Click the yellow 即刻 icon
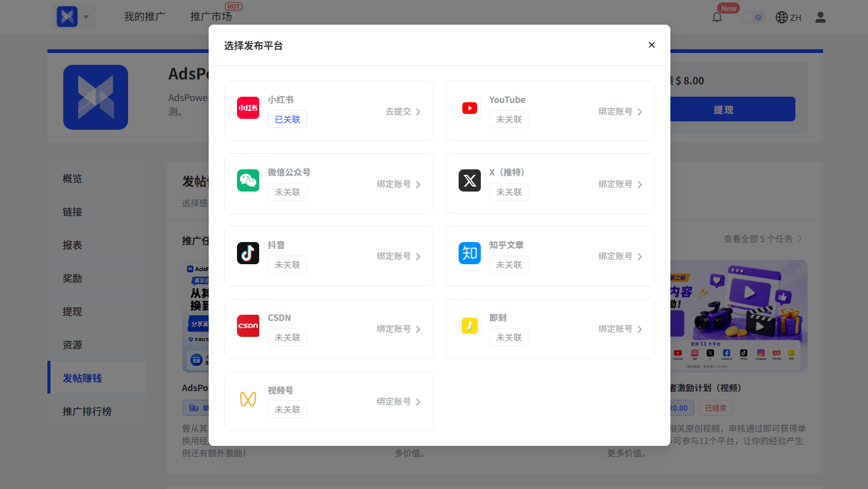 tap(470, 326)
